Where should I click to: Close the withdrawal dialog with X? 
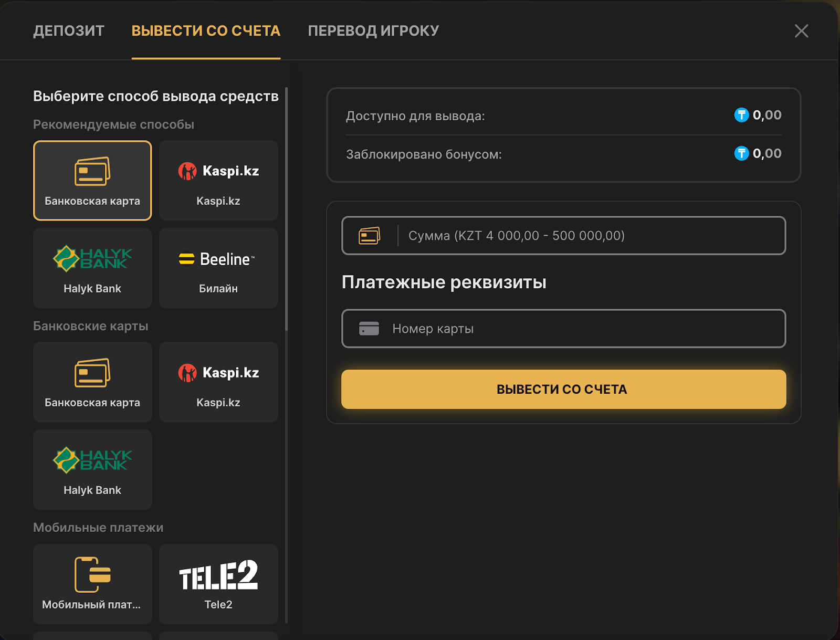(x=801, y=31)
